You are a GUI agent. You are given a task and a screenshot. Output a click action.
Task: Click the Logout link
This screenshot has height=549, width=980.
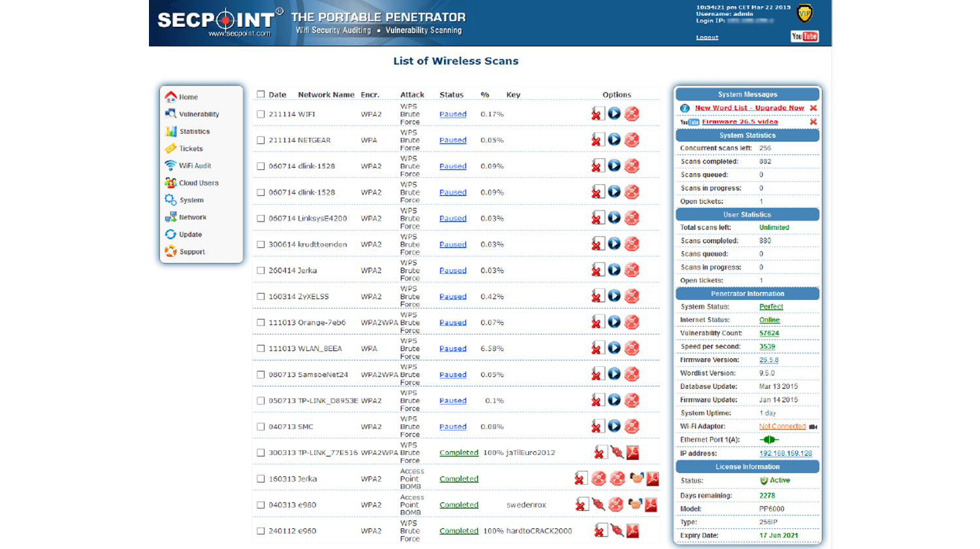point(707,37)
